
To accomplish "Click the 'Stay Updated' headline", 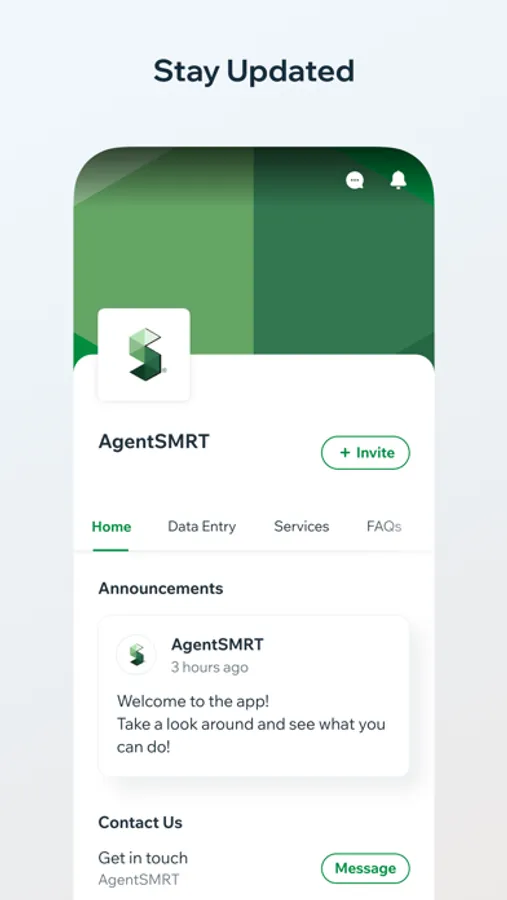I will (x=254, y=72).
